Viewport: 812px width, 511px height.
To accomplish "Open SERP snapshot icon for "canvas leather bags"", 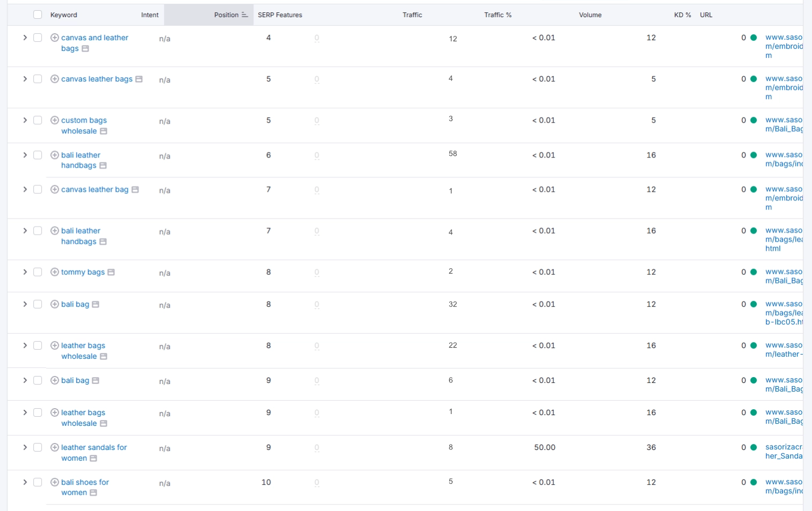I will (139, 79).
